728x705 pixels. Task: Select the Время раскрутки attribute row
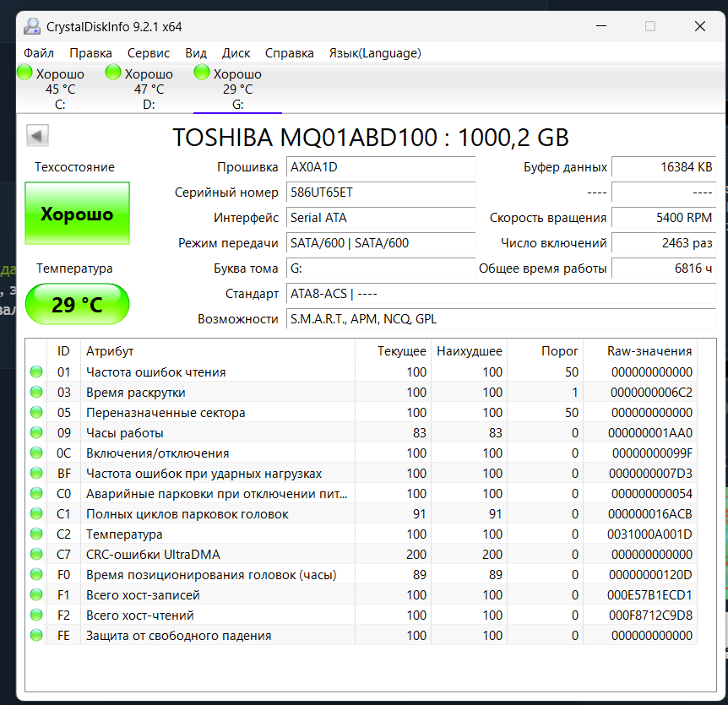[361, 392]
